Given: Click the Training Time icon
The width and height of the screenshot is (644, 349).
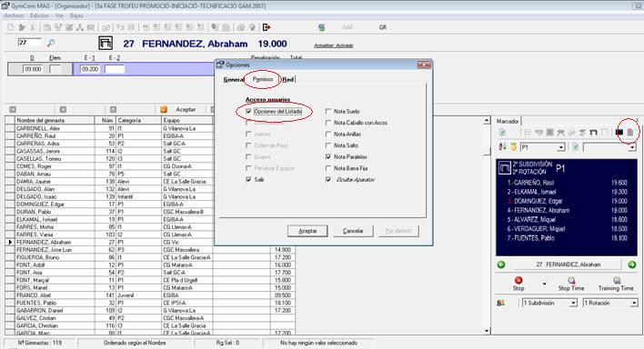Looking at the screenshot, I should click(x=617, y=280).
